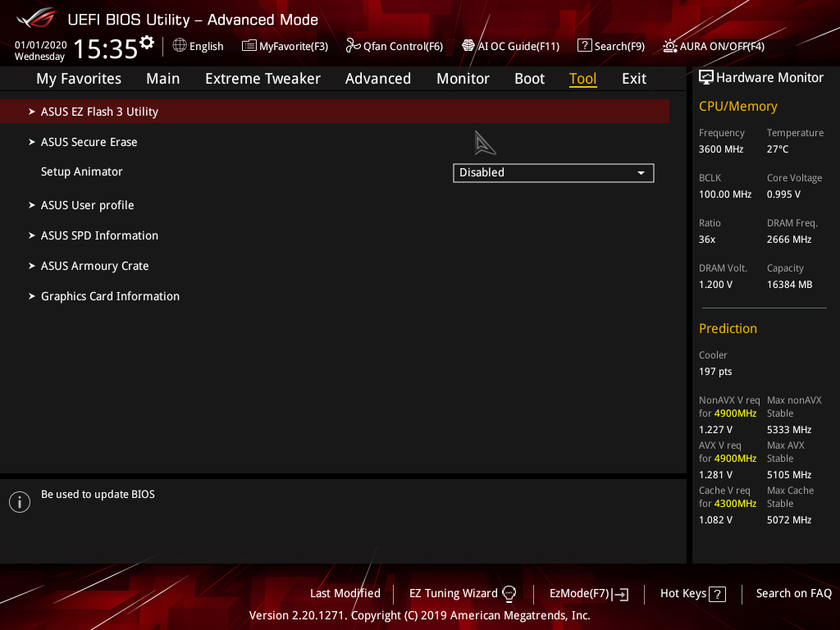Click the Search question-mark icon
The width and height of the screenshot is (840, 630).
coord(584,46)
